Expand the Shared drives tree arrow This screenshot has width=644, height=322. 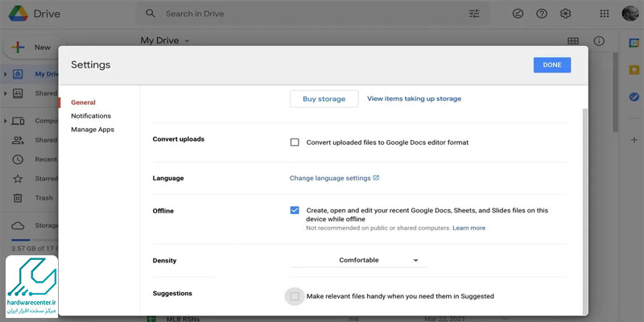pos(6,93)
